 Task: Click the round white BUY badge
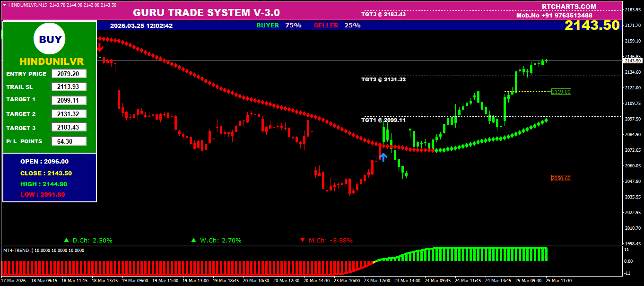pos(50,40)
